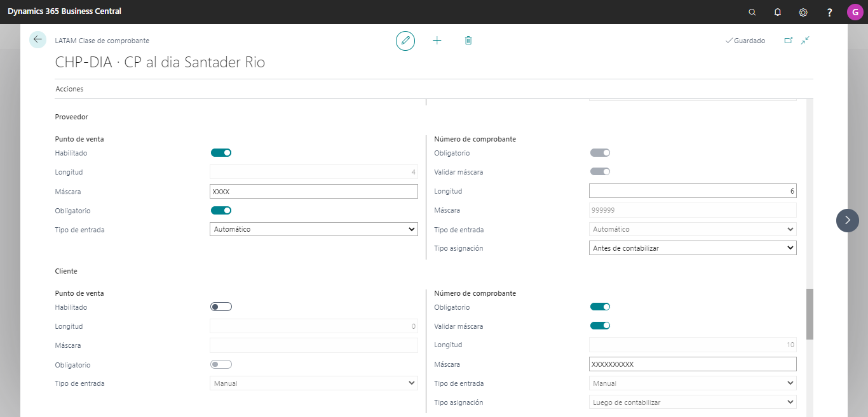Open notifications bell icon
This screenshot has width=868, height=417.
click(778, 12)
